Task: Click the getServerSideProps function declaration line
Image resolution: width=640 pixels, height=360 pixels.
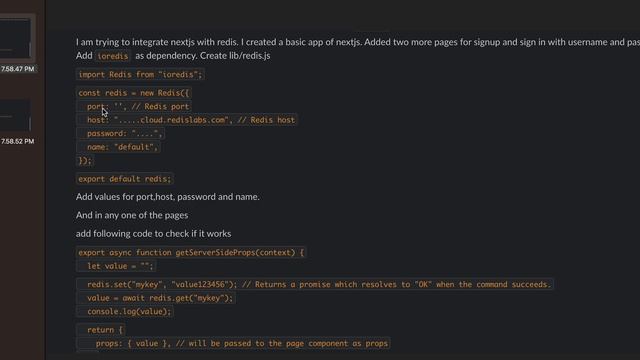Action: [x=191, y=252]
